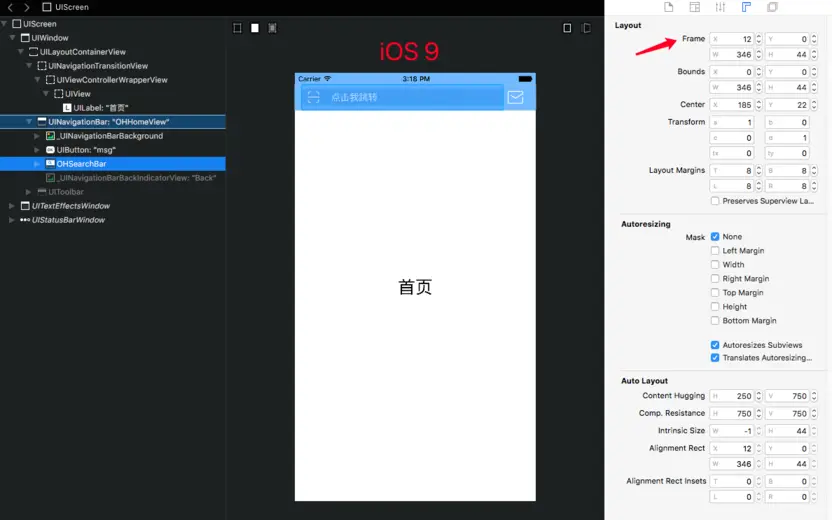Click the scan icon in the search bar

[314, 97]
